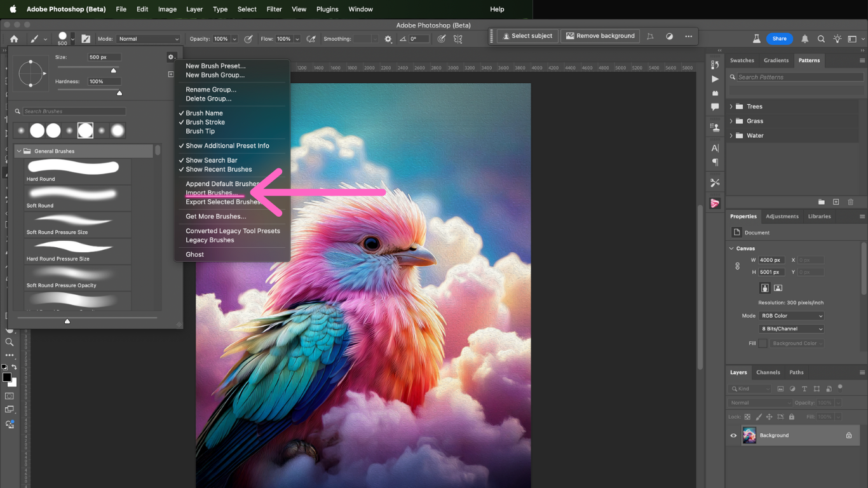Open the Flow value dropdown arrow
The width and height of the screenshot is (868, 488).
(x=297, y=39)
